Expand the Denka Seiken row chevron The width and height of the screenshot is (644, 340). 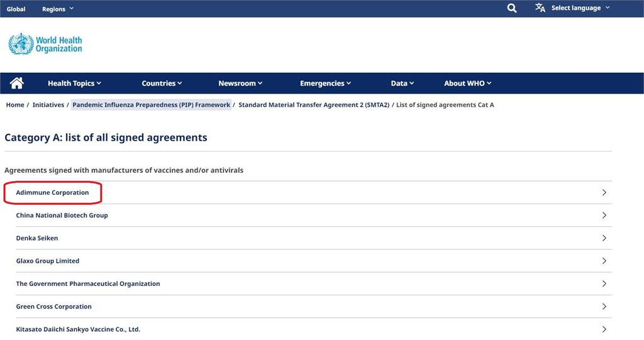coord(604,238)
